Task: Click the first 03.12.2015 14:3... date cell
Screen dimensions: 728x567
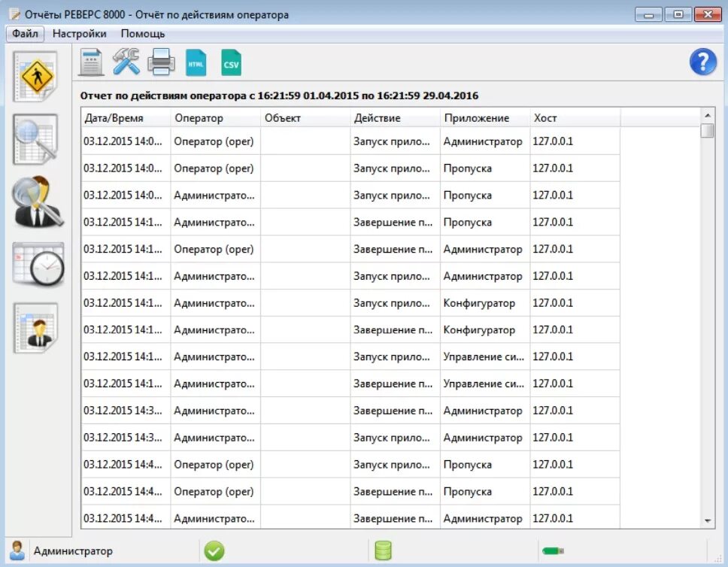Action: [126, 411]
